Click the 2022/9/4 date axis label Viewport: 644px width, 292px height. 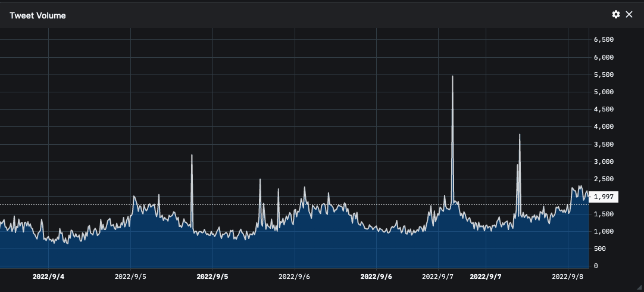coord(48,277)
